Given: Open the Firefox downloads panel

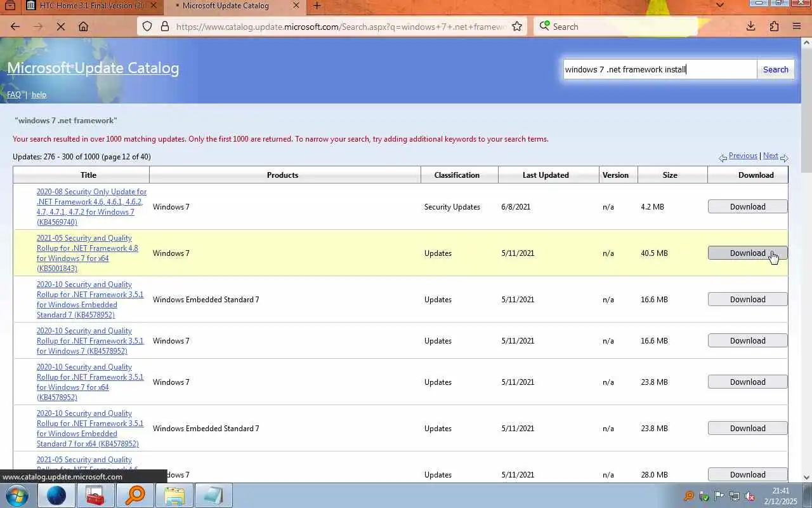Looking at the screenshot, I should click(x=750, y=27).
